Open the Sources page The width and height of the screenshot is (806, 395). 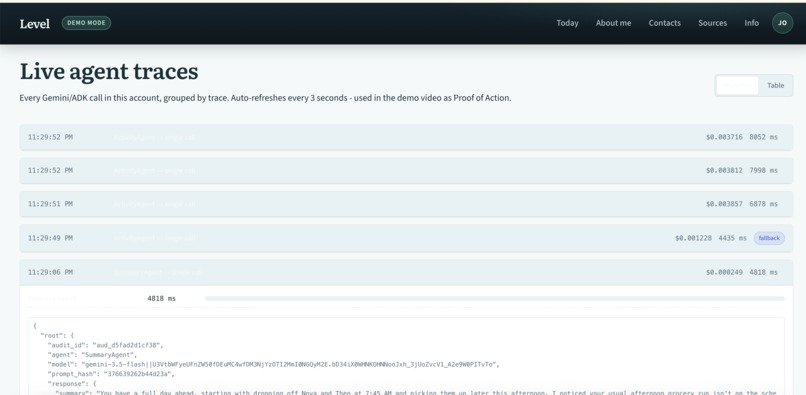tap(712, 23)
